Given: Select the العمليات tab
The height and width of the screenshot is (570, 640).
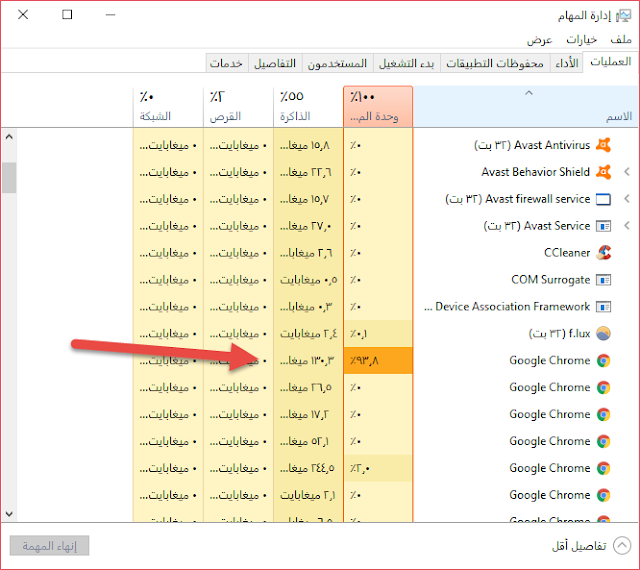Looking at the screenshot, I should (x=611, y=62).
